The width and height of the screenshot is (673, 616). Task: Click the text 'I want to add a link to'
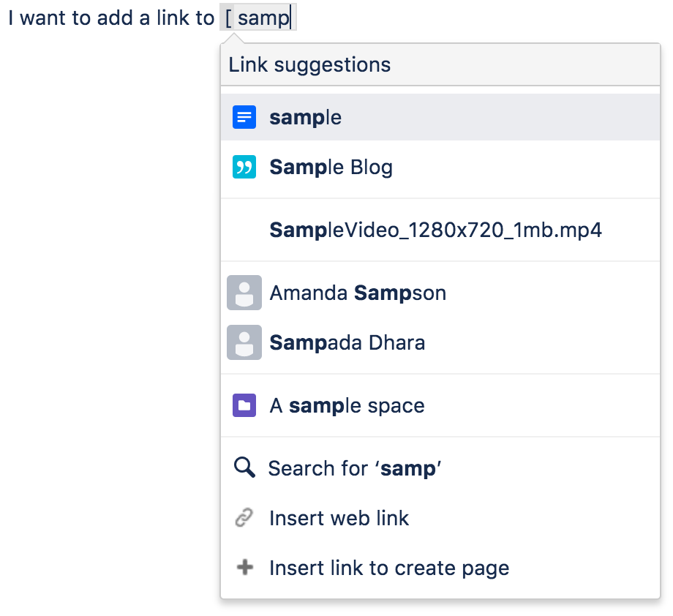coord(111,18)
